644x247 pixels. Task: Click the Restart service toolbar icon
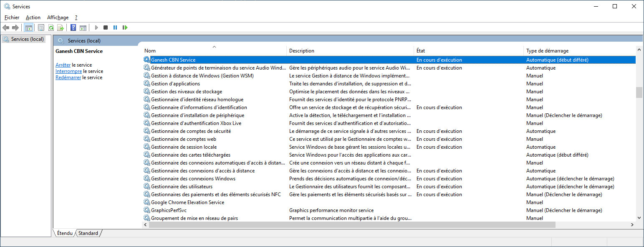coord(125,27)
